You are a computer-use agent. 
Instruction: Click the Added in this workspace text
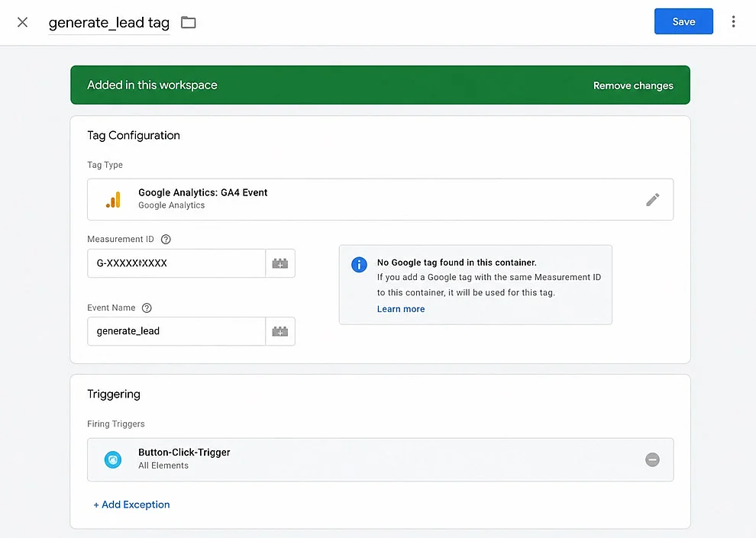(x=153, y=85)
